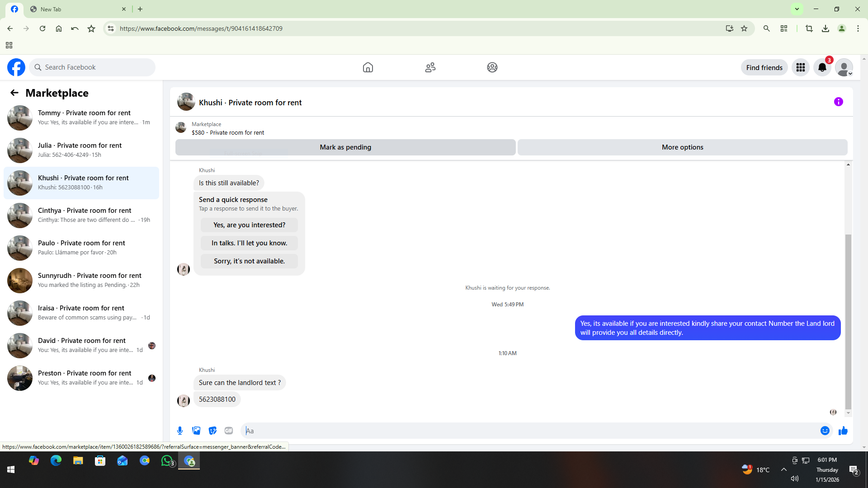Send "Yes, are you interested?" quick response
868x488 pixels.
249,225
